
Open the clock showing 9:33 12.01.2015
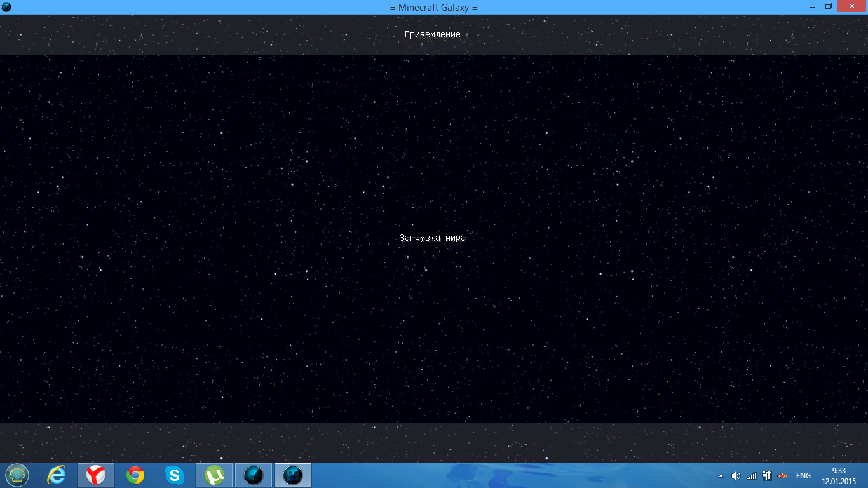click(839, 475)
